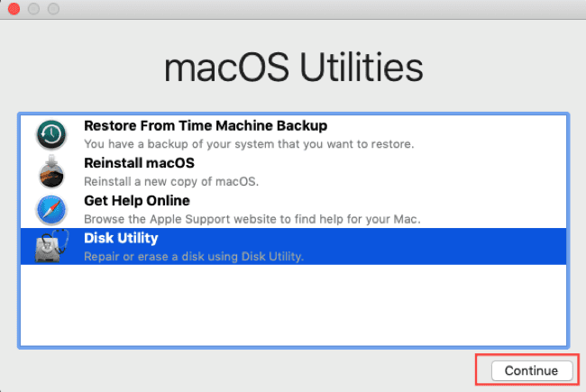Viewport: 586px width, 392px height.
Task: Click the Disk Utility stethoscope icon
Action: click(51, 247)
